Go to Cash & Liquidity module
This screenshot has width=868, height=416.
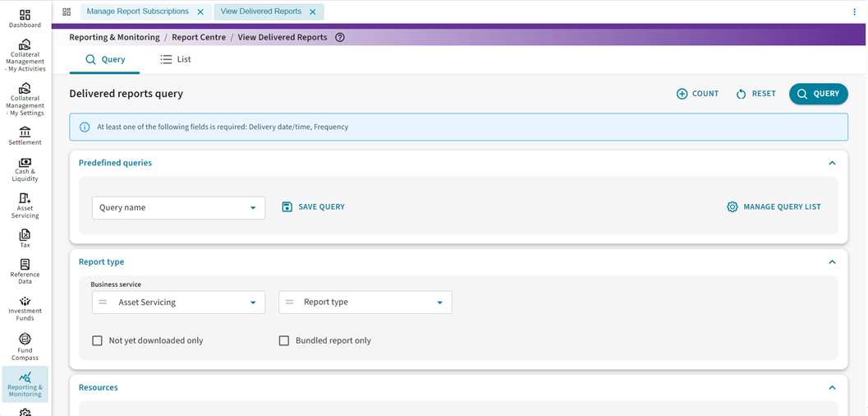[x=25, y=169]
